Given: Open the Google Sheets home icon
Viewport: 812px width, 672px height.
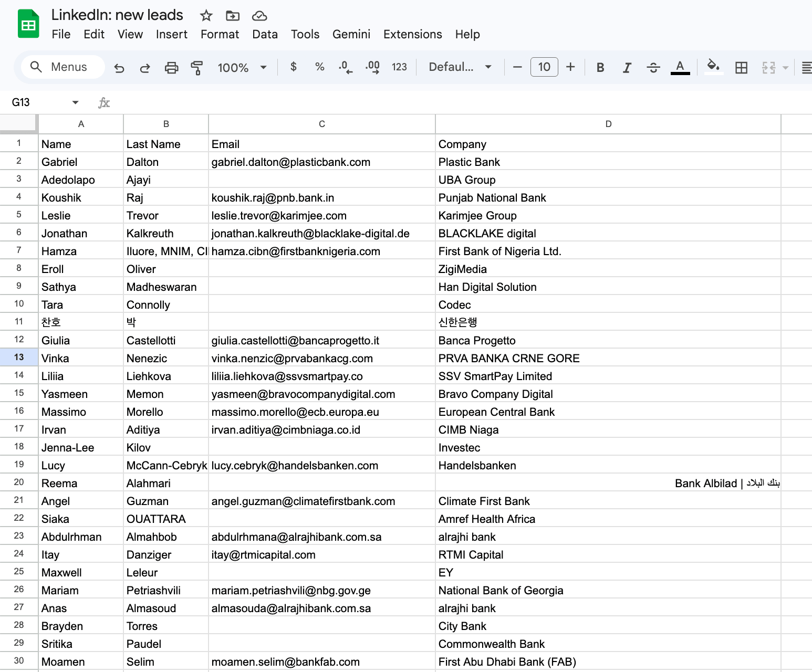Looking at the screenshot, I should (28, 24).
